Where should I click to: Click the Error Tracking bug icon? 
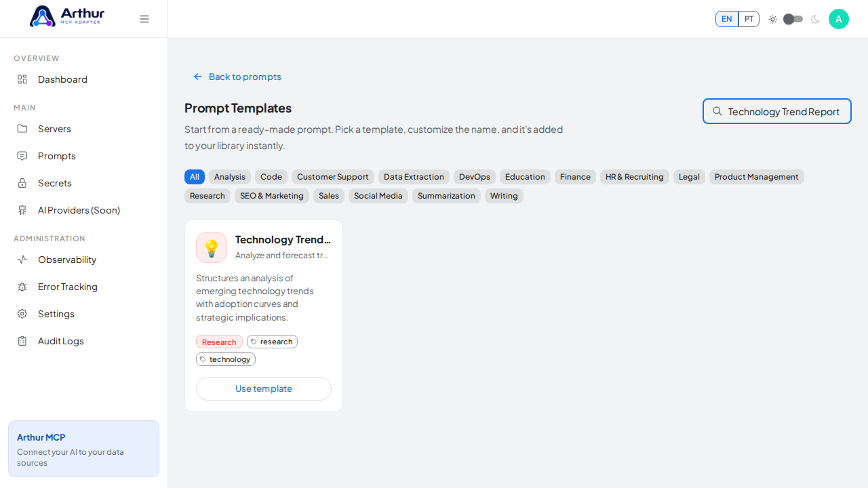coord(22,287)
